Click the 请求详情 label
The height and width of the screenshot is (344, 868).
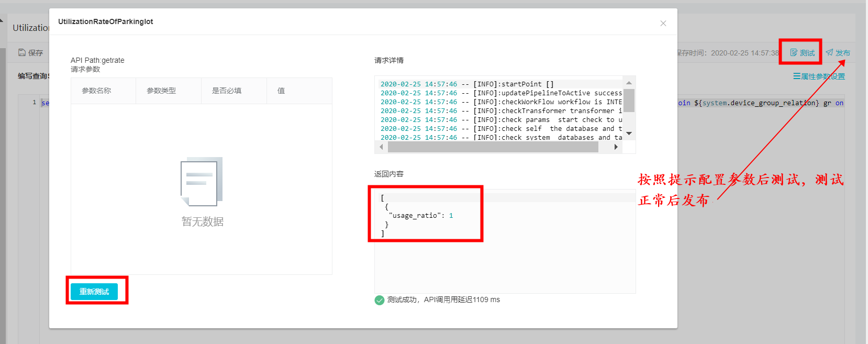[389, 60]
